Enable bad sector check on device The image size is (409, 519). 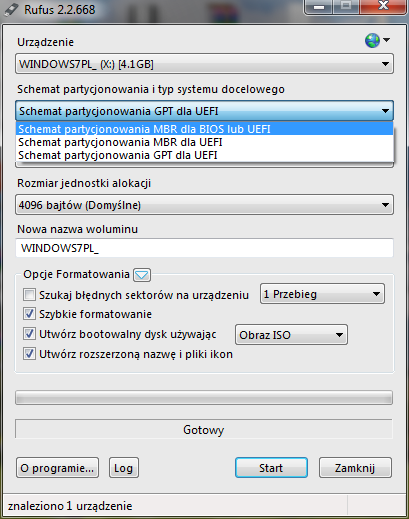pos(29,295)
